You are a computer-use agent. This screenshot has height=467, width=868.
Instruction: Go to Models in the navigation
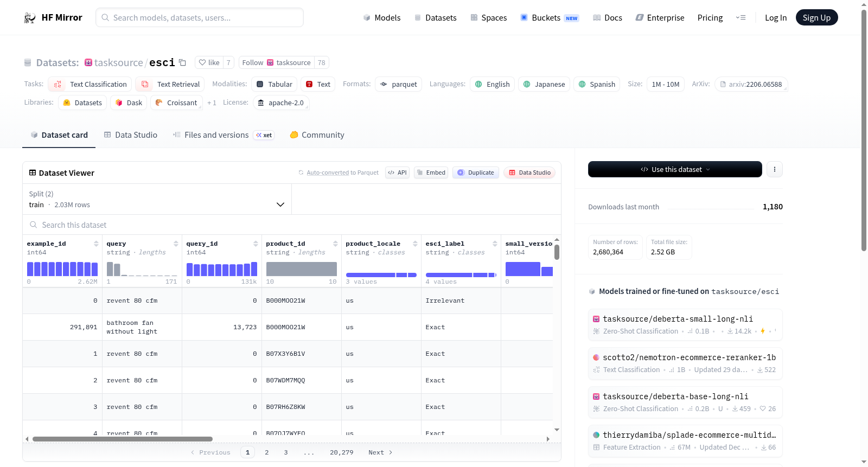pyautogui.click(x=382, y=18)
